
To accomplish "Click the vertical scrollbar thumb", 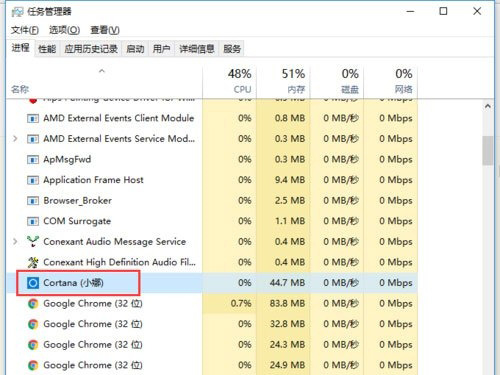I will pos(488,150).
